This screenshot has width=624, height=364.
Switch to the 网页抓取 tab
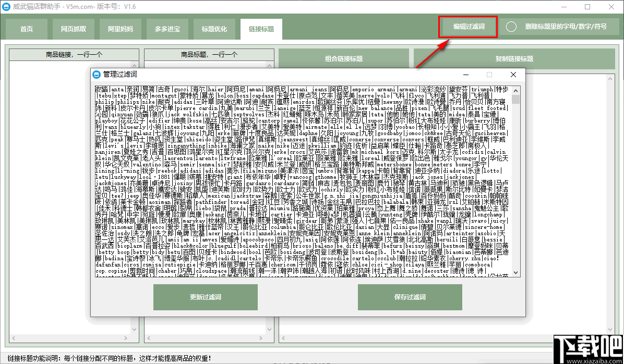74,29
